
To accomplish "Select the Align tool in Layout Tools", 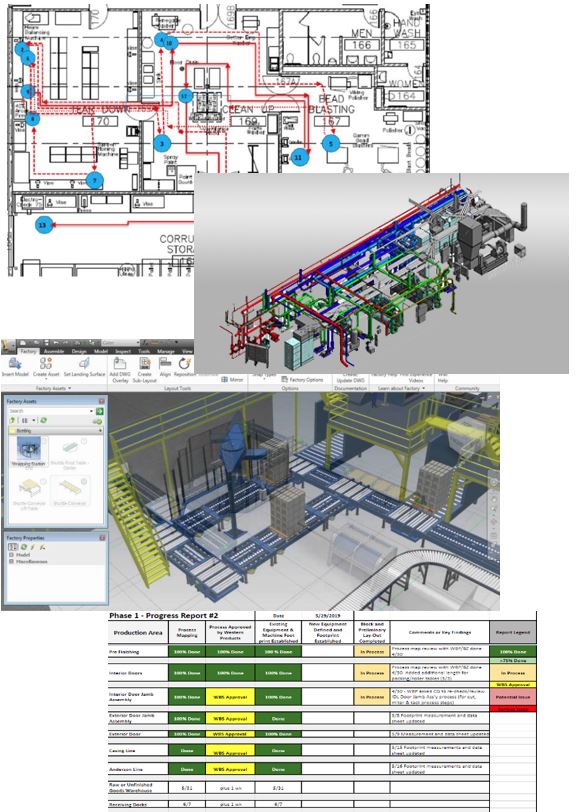I will click(x=165, y=364).
